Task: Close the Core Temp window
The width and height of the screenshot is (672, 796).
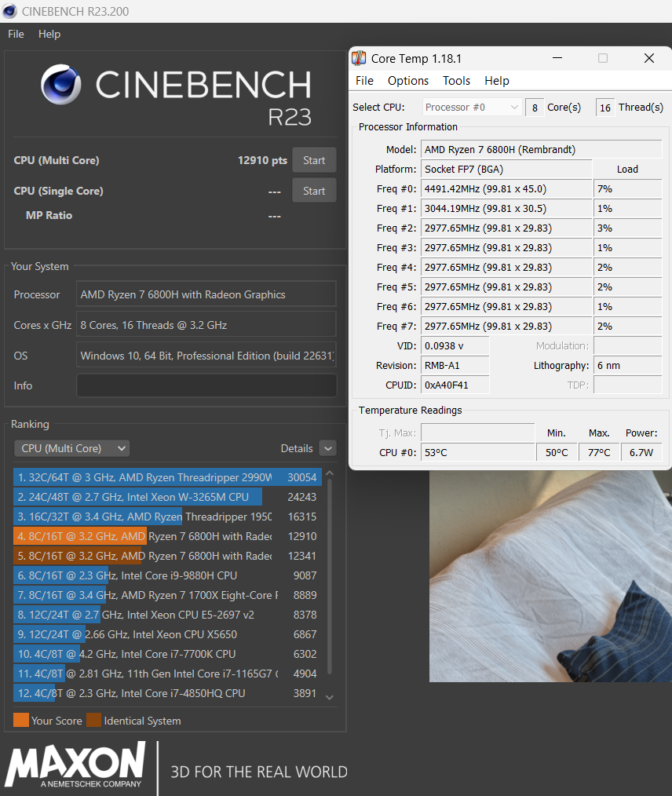Action: click(648, 58)
